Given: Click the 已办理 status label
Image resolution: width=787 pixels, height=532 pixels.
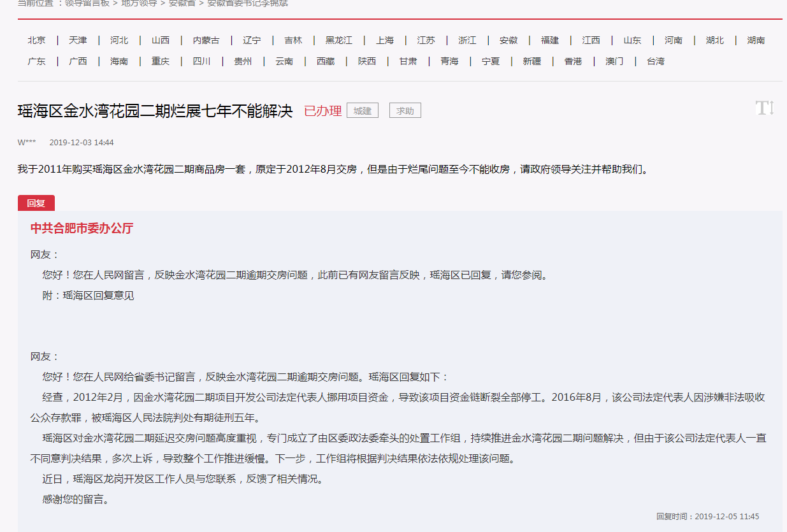Looking at the screenshot, I should (x=322, y=111).
